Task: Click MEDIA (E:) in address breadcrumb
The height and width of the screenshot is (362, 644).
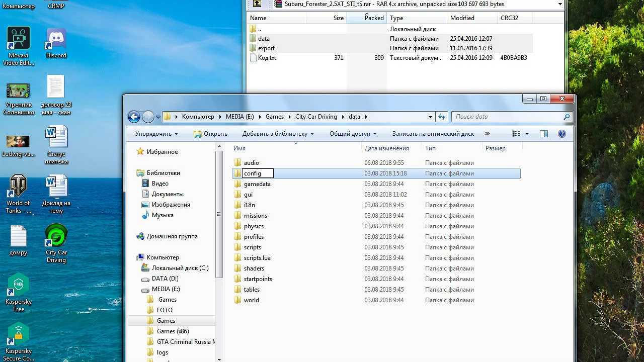Action: coord(239,117)
